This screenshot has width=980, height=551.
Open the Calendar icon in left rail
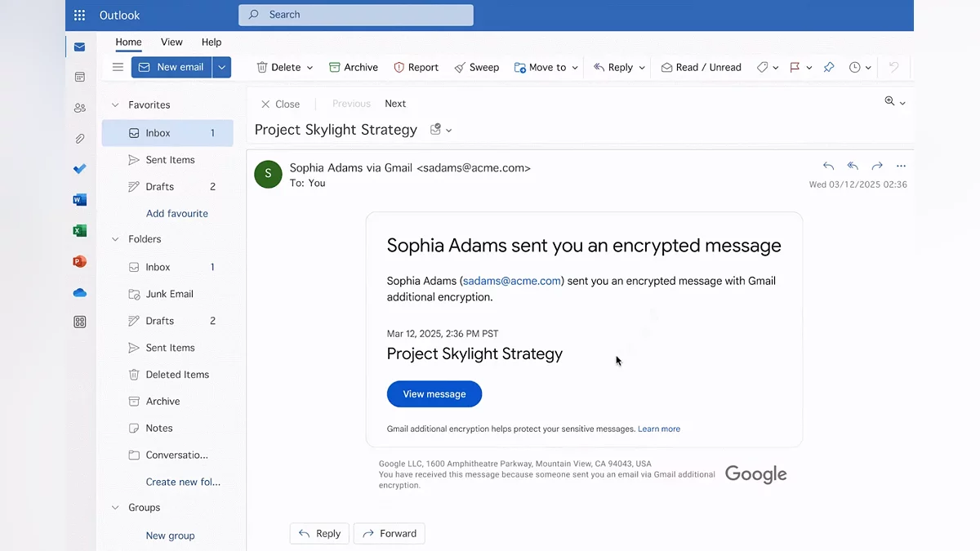coord(79,77)
